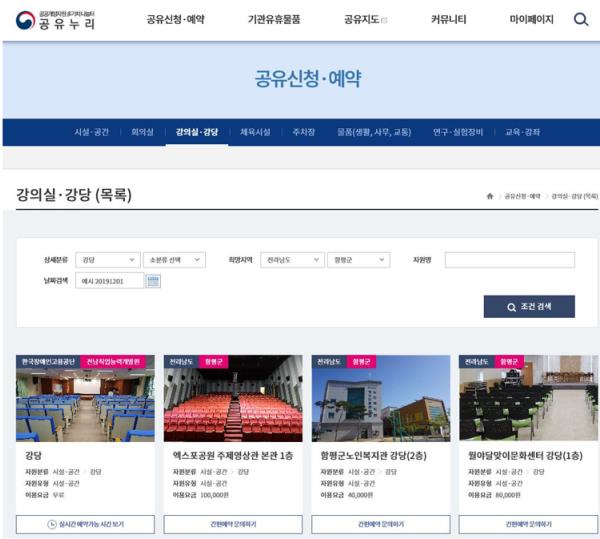
Task: Click the 공유누리 logo
Action: click(53, 20)
